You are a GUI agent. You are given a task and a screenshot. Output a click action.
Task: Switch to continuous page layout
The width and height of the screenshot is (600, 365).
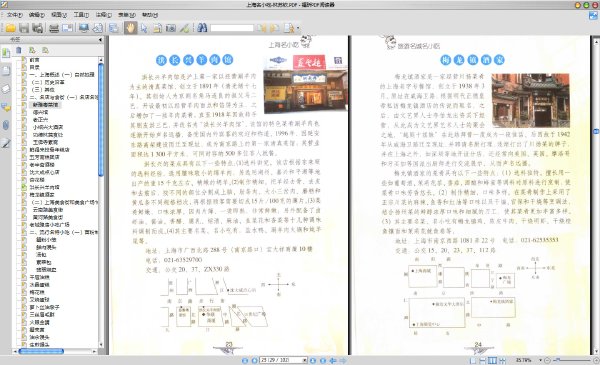(x=483, y=360)
